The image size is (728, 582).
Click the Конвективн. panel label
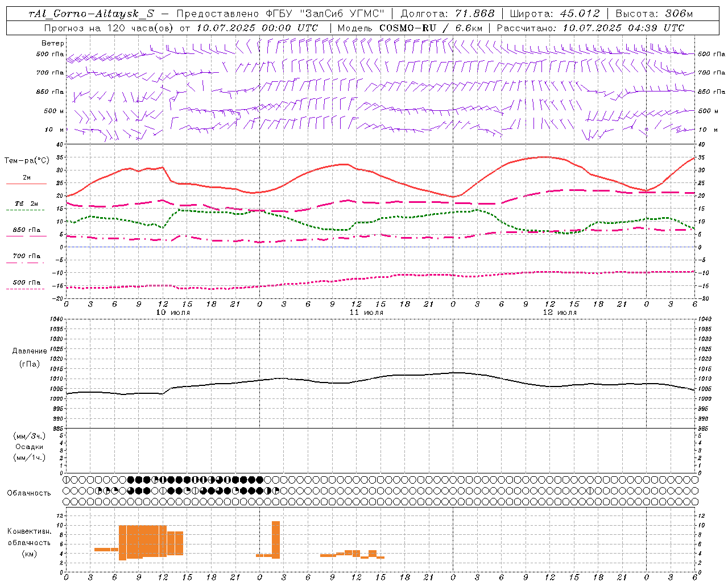(29, 531)
